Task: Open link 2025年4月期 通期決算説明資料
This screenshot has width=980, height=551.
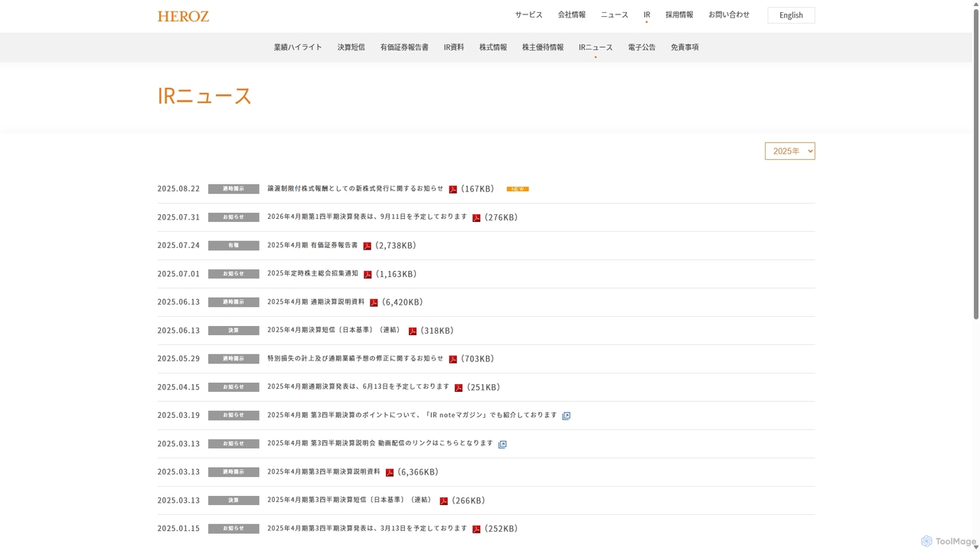Action: coord(315,302)
